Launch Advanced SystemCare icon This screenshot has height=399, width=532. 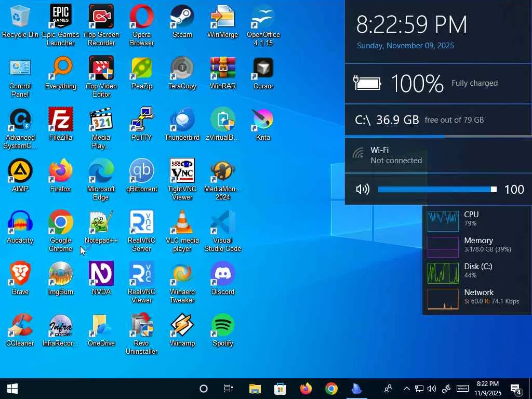(x=20, y=129)
